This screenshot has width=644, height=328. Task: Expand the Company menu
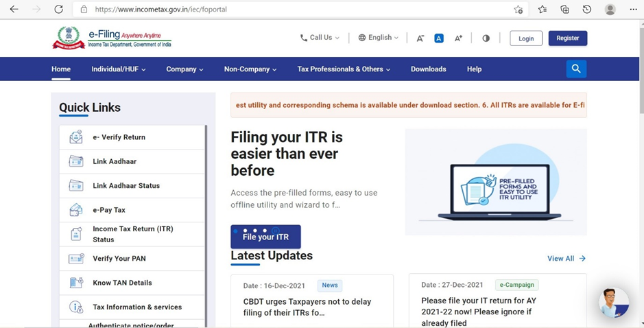[184, 69]
